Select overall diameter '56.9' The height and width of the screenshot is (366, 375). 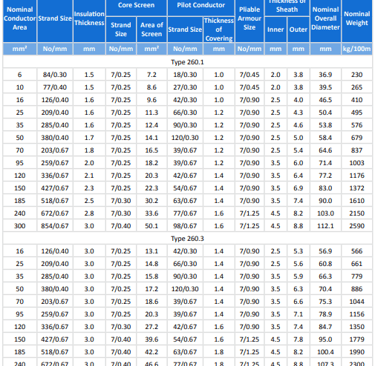(325, 251)
